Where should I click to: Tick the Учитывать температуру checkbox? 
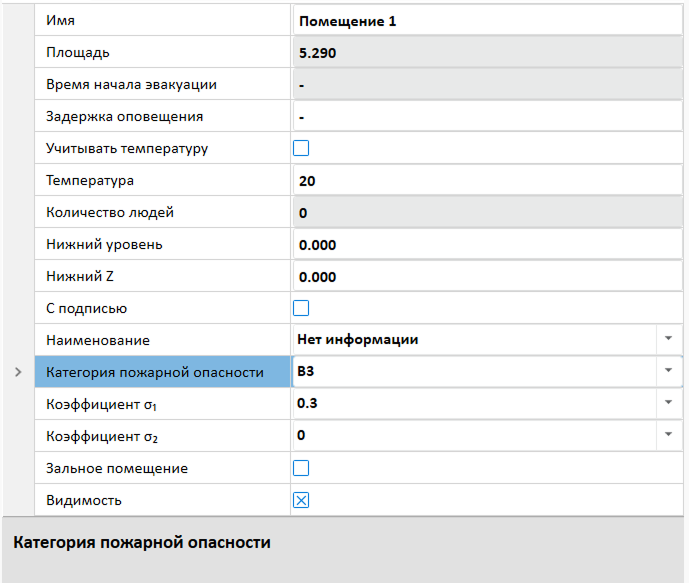click(301, 148)
